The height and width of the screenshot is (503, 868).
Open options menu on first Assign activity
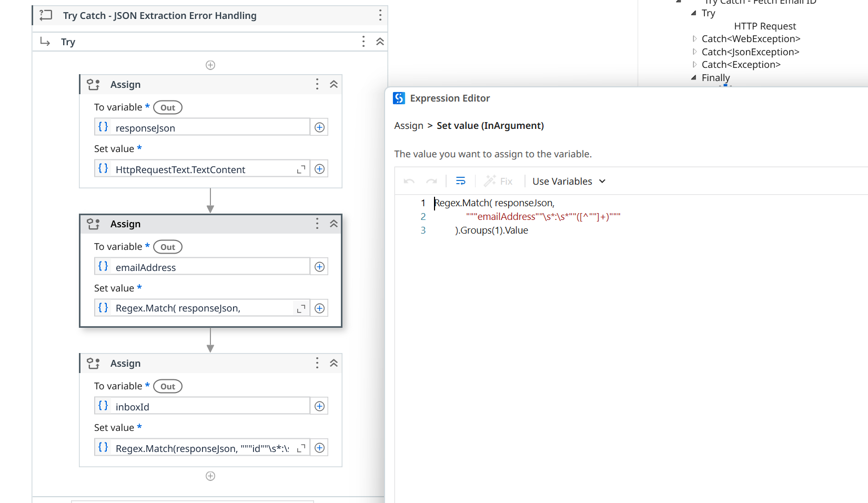317,84
